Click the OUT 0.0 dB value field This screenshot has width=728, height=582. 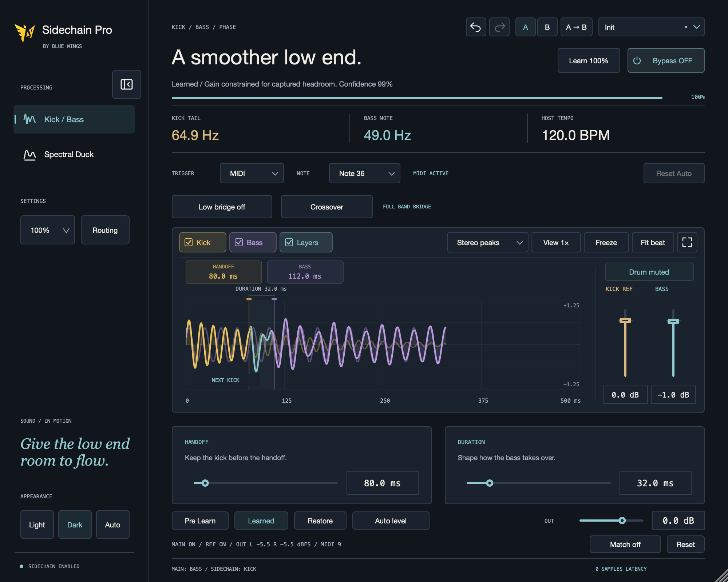678,521
